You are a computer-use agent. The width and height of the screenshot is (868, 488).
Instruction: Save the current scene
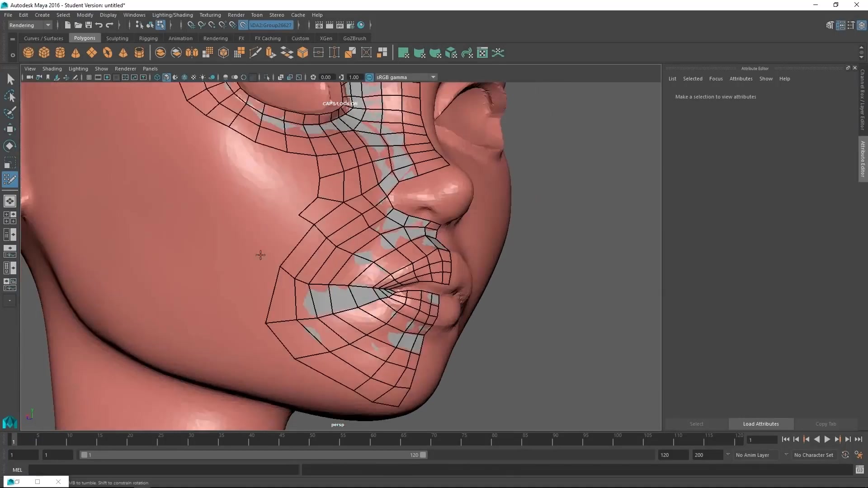pyautogui.click(x=89, y=25)
